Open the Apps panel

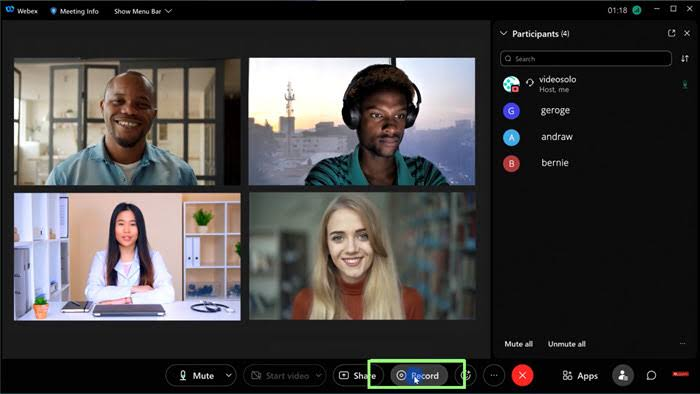coord(580,376)
